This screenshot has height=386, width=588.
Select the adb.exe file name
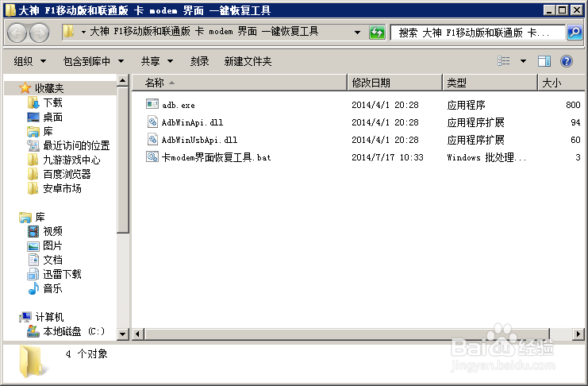[x=179, y=105]
